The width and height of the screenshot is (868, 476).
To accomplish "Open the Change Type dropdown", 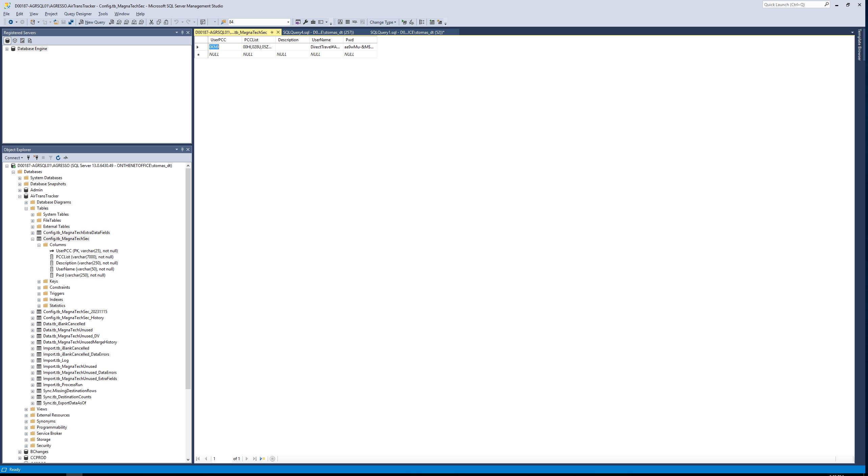I will click(383, 22).
